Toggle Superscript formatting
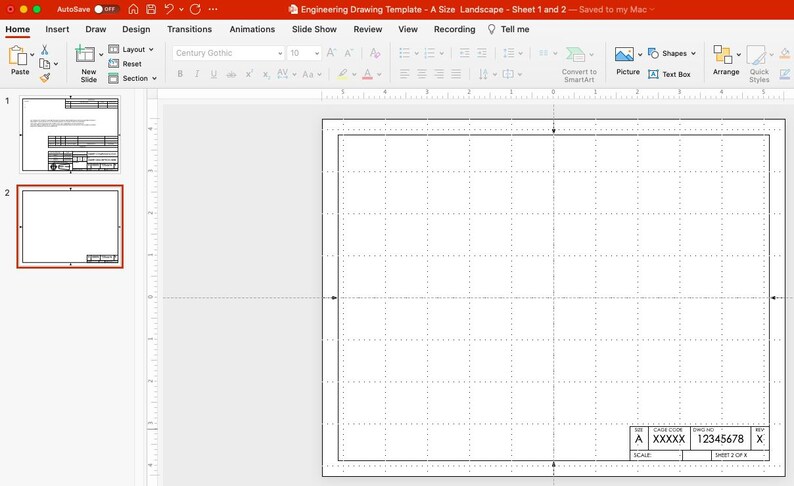Image resolution: width=794 pixels, height=486 pixels. (249, 74)
